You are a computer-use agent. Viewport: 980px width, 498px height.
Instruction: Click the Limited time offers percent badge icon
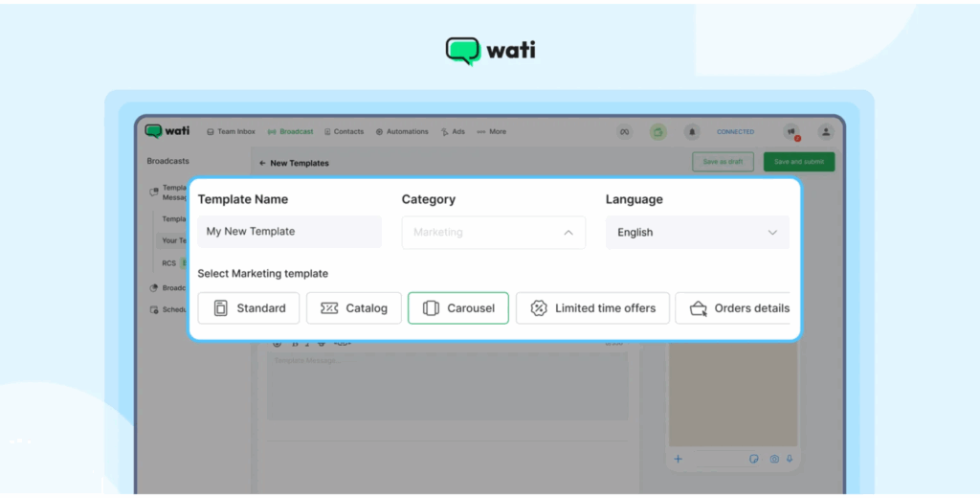coord(539,307)
